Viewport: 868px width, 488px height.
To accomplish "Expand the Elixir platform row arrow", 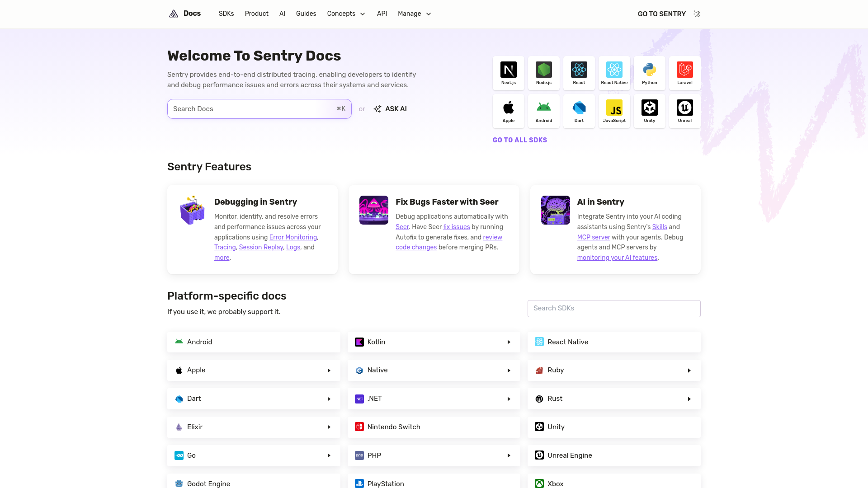I will point(329,427).
